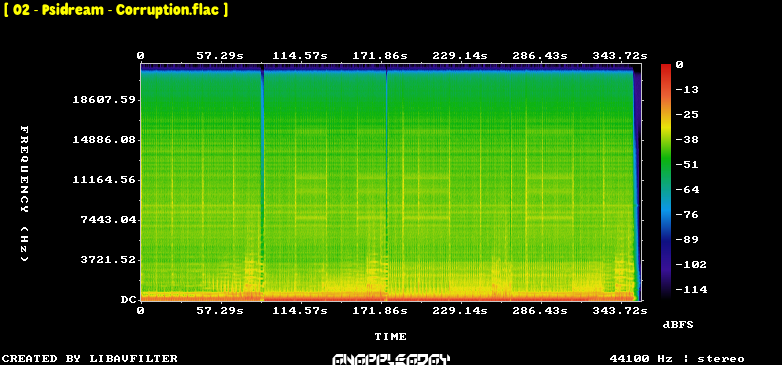Click the file title Corruption.flac
Viewport: 782px width, 365px height.
pos(116,9)
